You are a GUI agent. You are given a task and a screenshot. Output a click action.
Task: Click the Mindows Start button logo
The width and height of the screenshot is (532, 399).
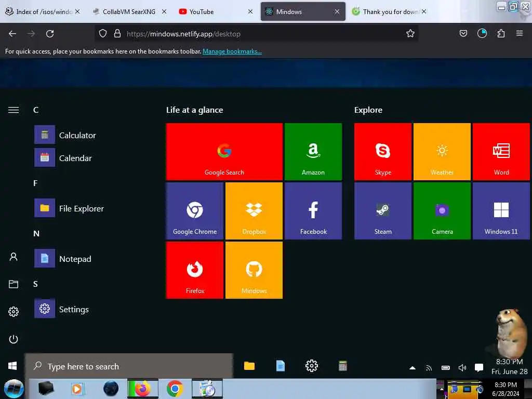click(x=12, y=366)
